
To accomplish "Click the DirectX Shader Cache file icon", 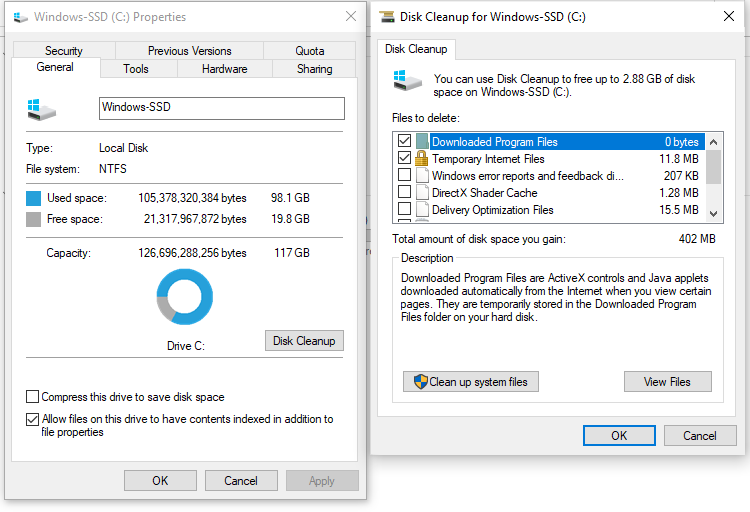I will pyautogui.click(x=422, y=192).
